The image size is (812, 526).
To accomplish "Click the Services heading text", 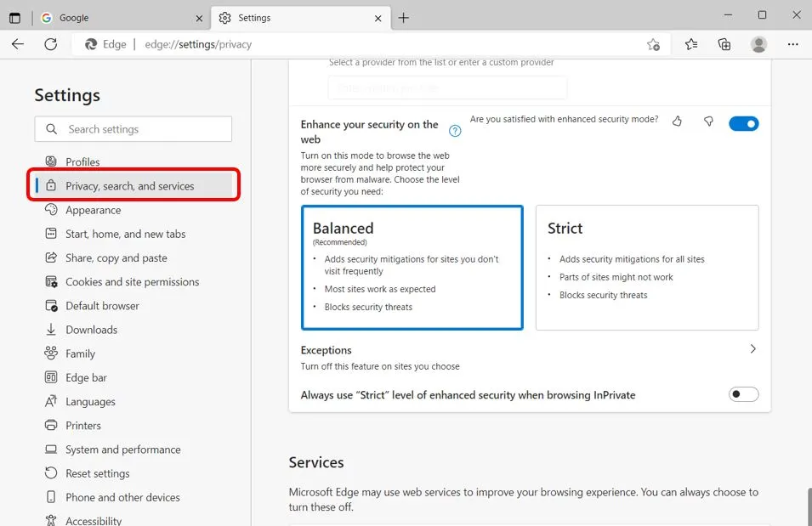I will [316, 462].
